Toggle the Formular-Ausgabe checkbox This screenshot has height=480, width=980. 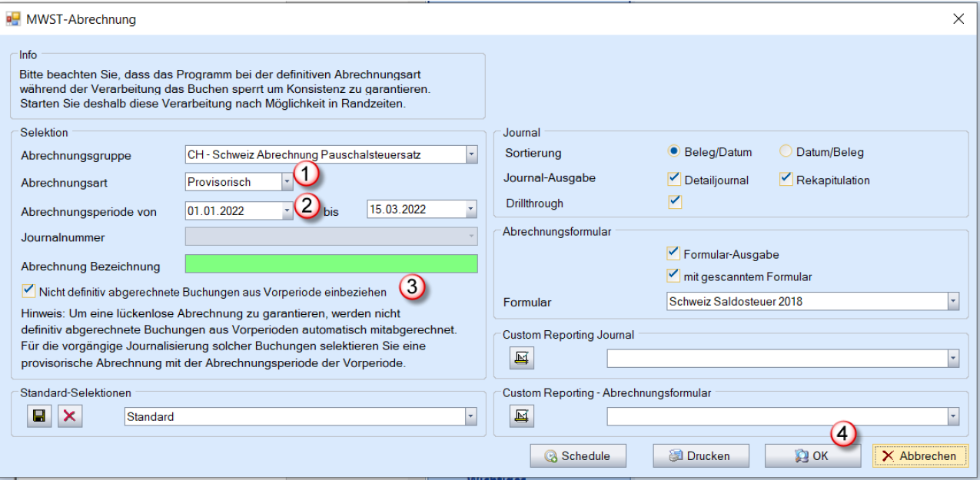[674, 253]
